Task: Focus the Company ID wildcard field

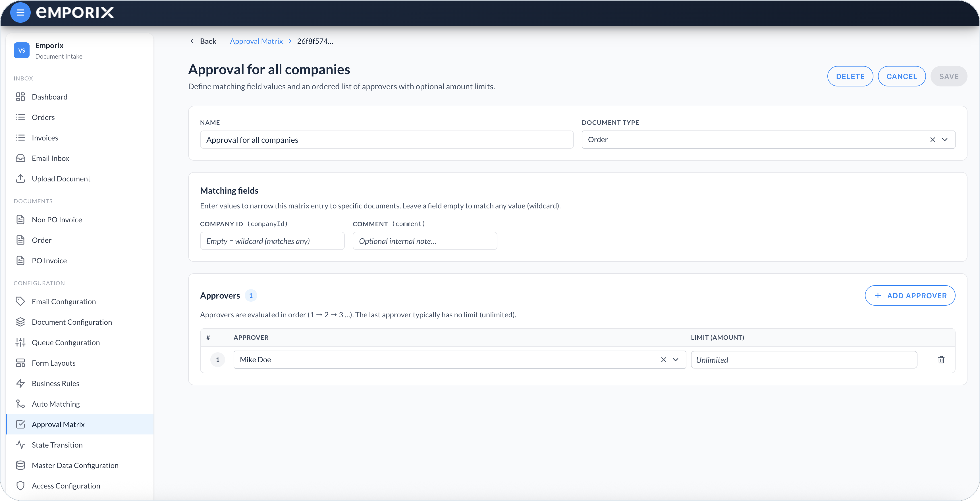Action: [x=272, y=241]
